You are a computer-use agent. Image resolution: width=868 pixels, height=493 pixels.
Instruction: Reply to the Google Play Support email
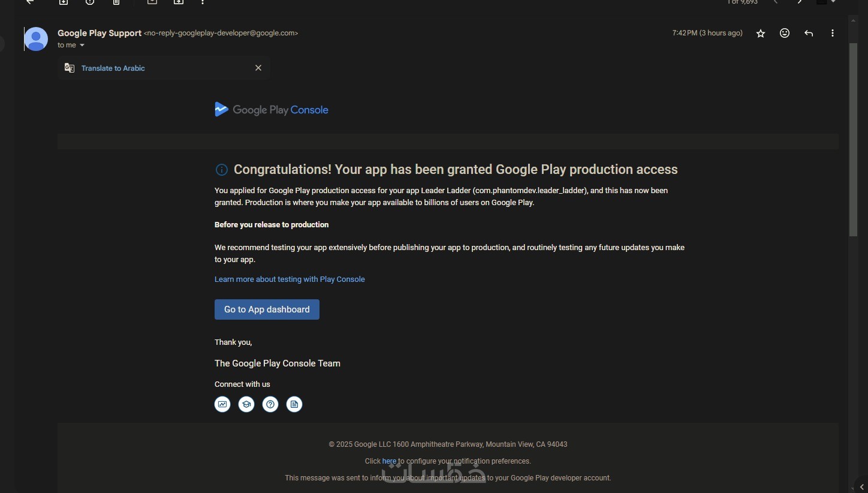pyautogui.click(x=809, y=34)
